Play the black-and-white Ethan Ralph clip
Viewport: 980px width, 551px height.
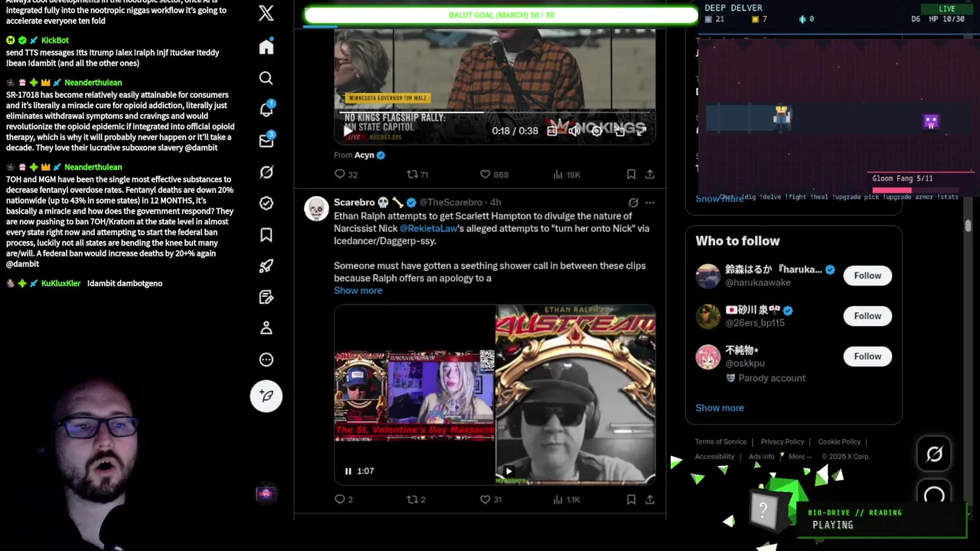508,471
